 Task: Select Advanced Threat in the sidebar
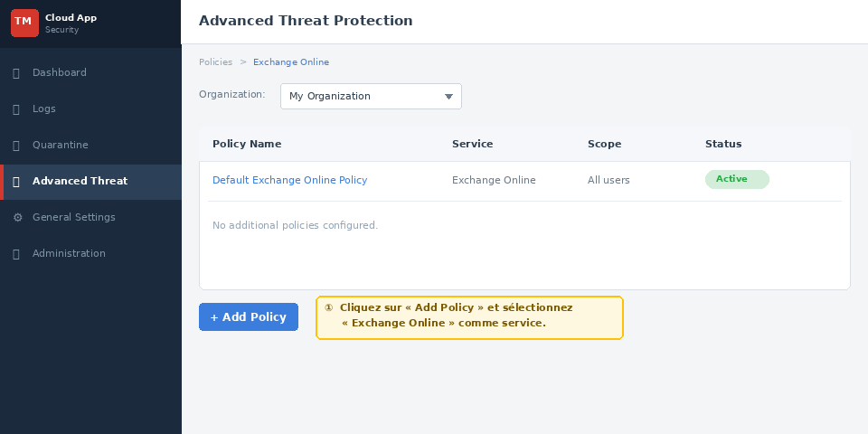tap(90, 182)
